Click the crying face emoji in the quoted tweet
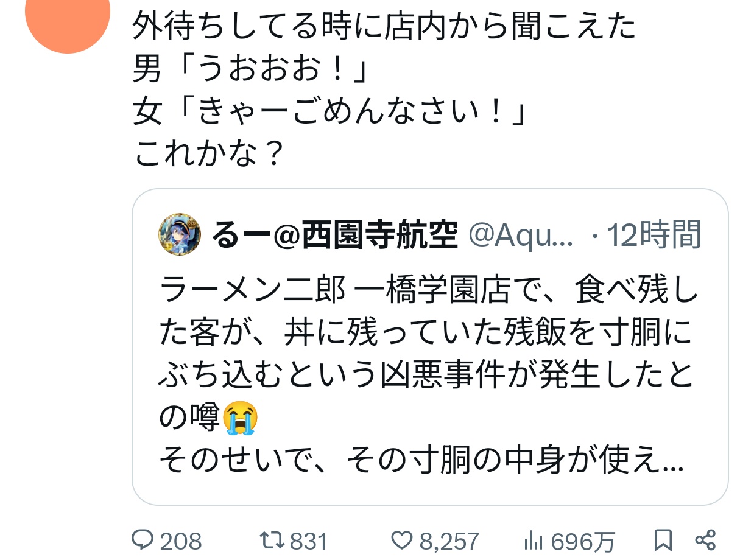Screen dimensions: 754x560 point(241,418)
